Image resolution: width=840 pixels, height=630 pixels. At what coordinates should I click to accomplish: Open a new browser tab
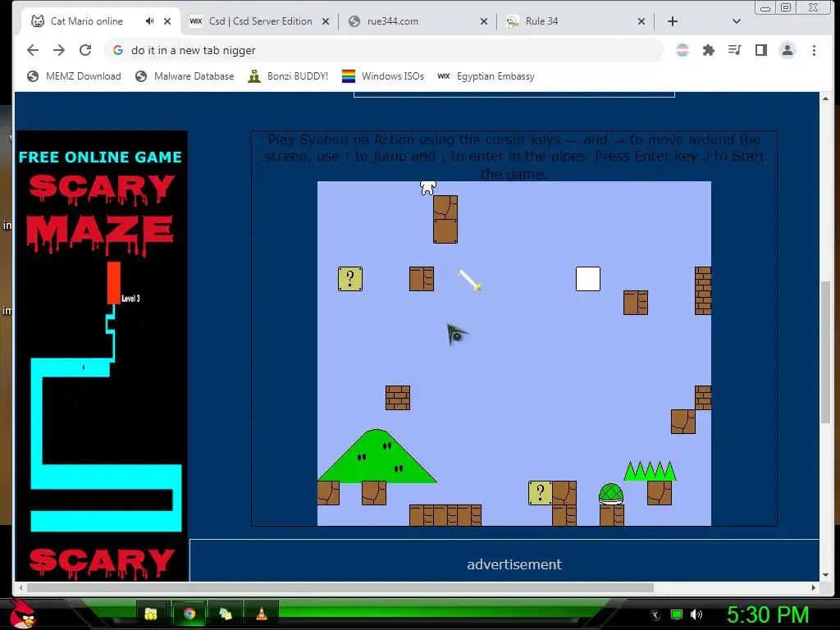point(673,21)
